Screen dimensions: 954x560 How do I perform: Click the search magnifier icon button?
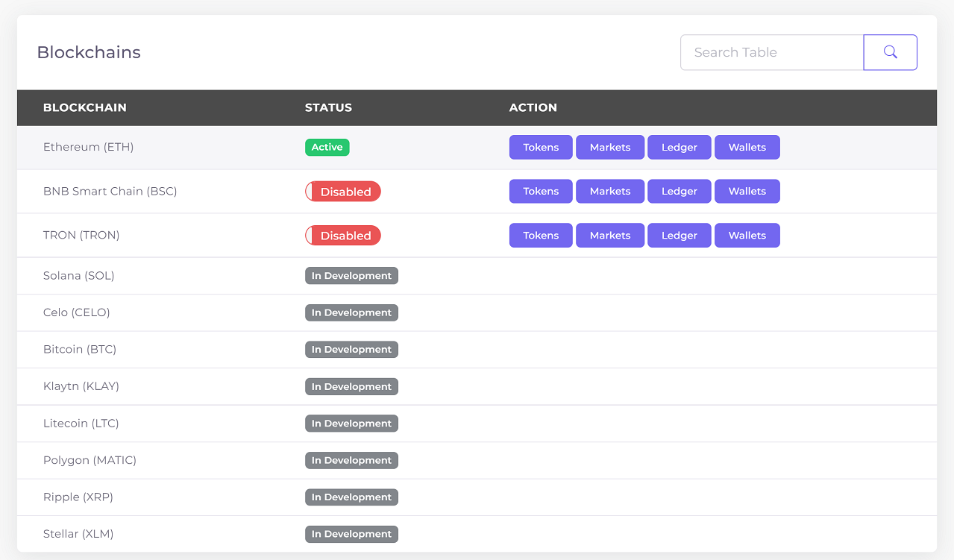[890, 52]
